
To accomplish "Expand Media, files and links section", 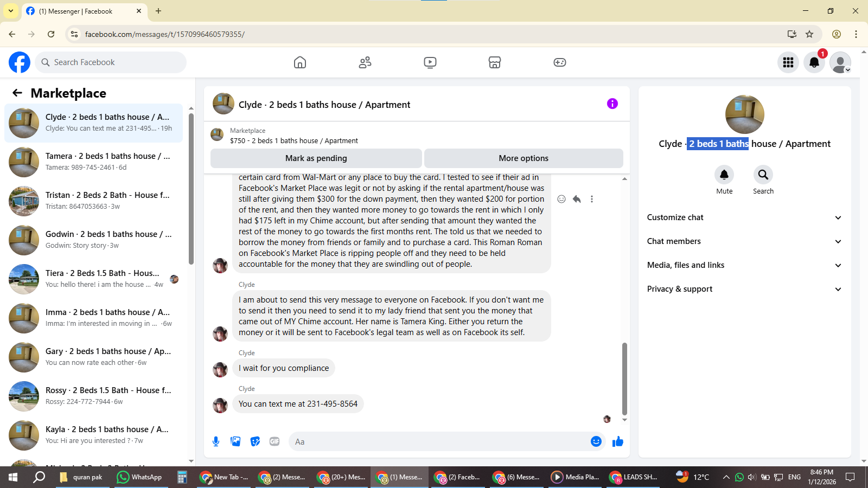I will click(x=744, y=265).
